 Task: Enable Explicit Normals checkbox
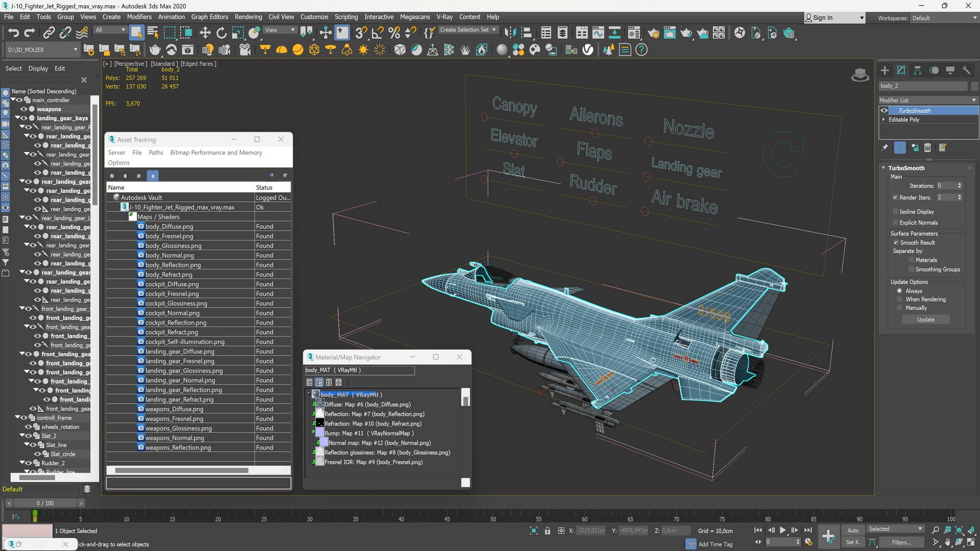pyautogui.click(x=895, y=222)
